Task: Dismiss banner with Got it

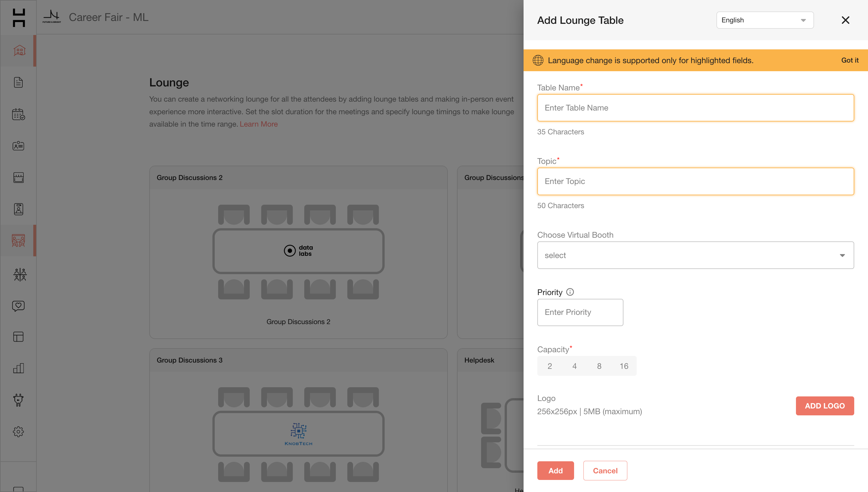Action: [850, 60]
